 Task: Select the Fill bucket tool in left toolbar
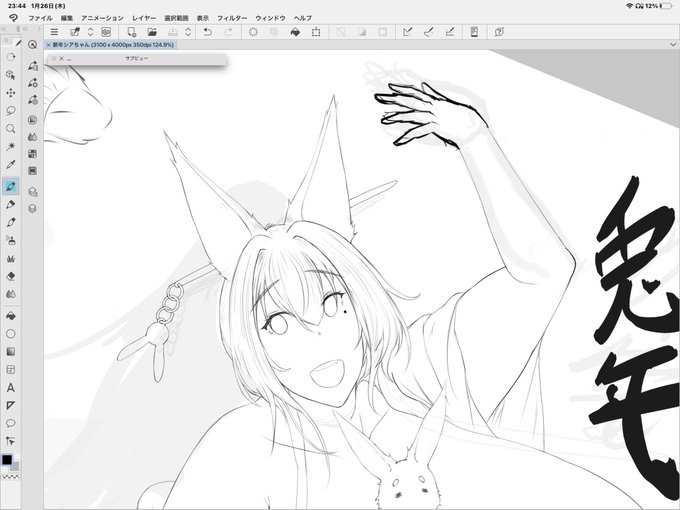tap(11, 316)
